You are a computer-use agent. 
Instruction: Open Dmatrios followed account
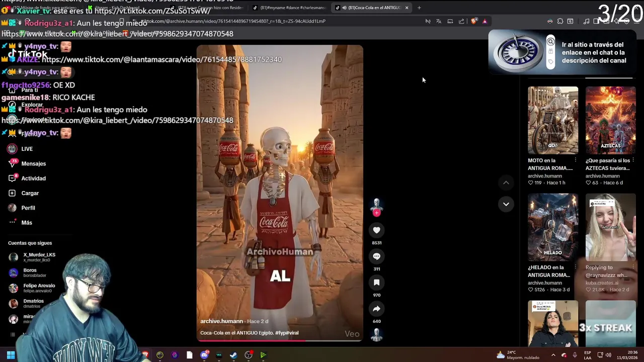[x=27, y=303]
